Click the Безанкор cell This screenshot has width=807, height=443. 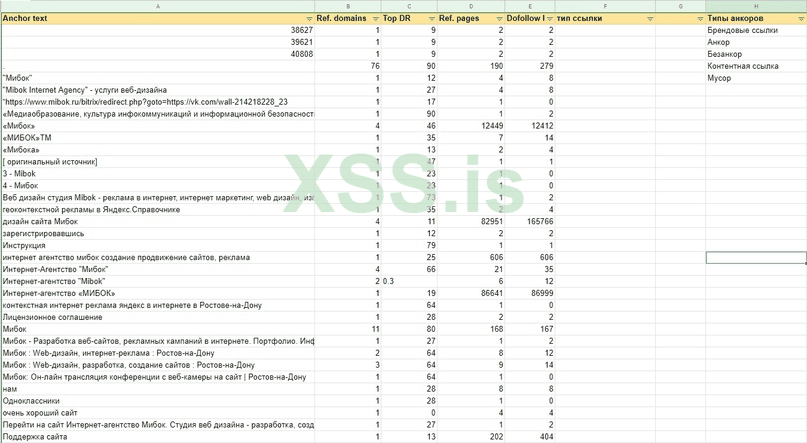click(756, 54)
